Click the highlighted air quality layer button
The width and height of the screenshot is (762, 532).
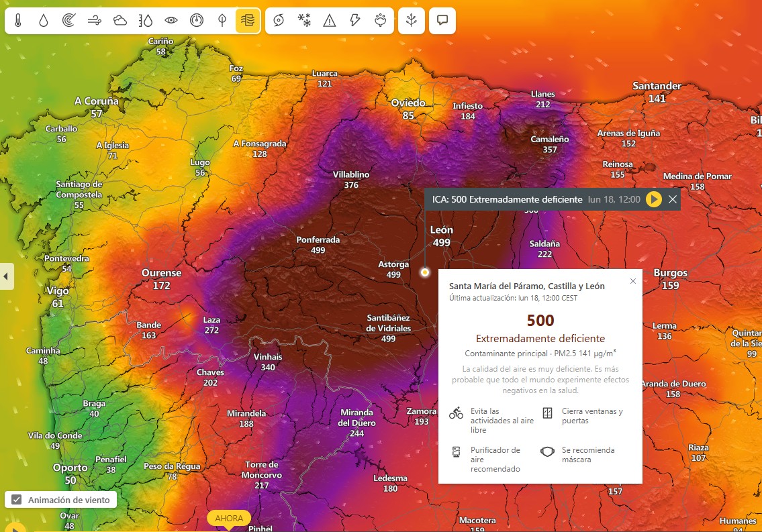248,21
